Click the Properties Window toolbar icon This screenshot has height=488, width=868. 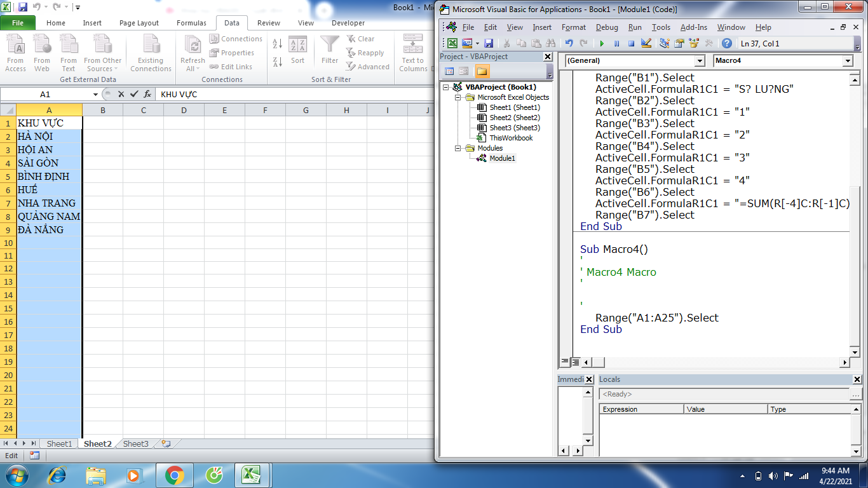point(679,43)
